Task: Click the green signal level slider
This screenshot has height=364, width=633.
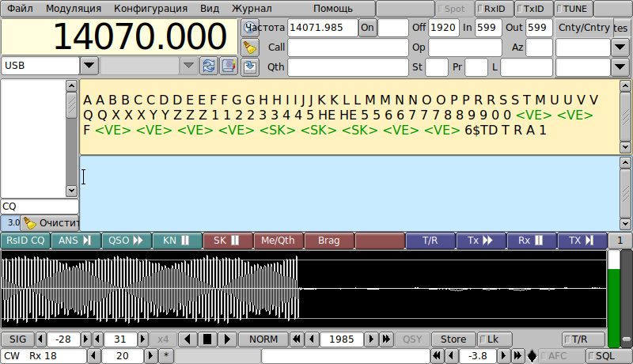Action: click(614, 298)
